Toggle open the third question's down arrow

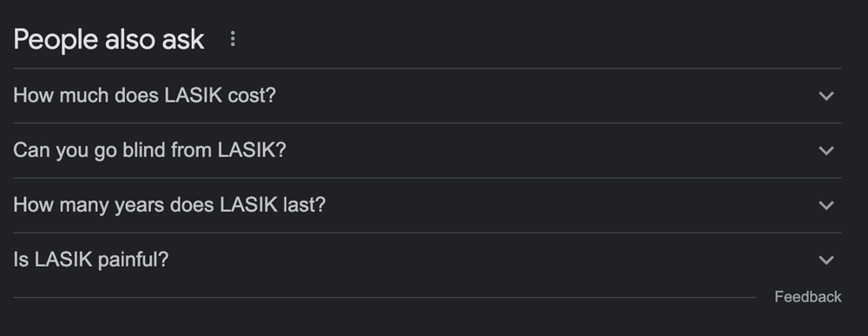[x=826, y=206]
